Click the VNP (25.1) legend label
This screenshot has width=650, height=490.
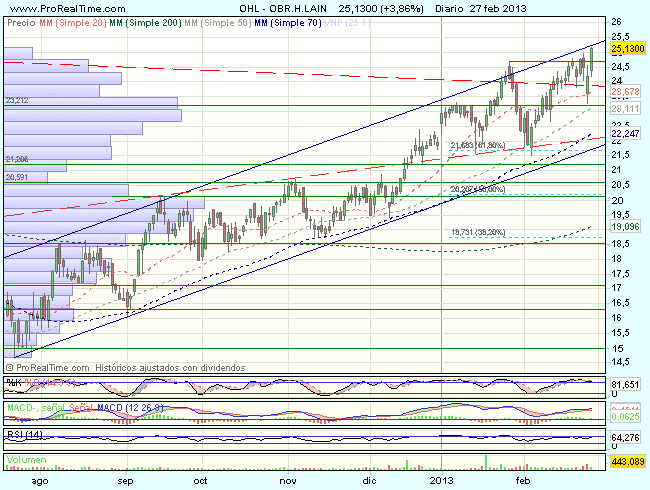pyautogui.click(x=349, y=19)
